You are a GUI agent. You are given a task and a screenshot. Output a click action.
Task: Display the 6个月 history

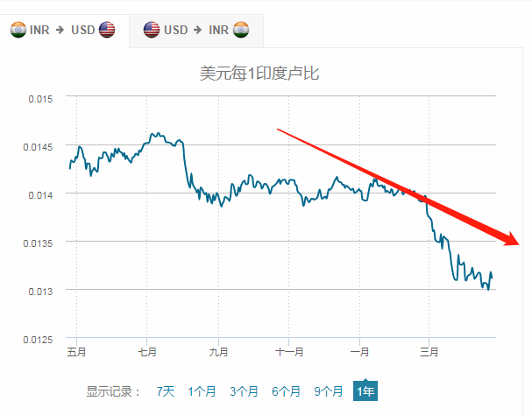(x=286, y=391)
